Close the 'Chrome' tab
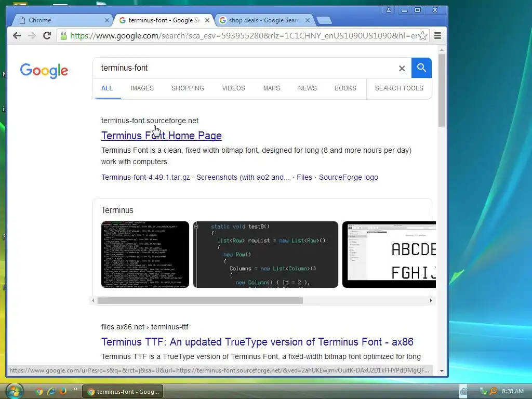Image resolution: width=532 pixels, height=399 pixels. coord(107,20)
